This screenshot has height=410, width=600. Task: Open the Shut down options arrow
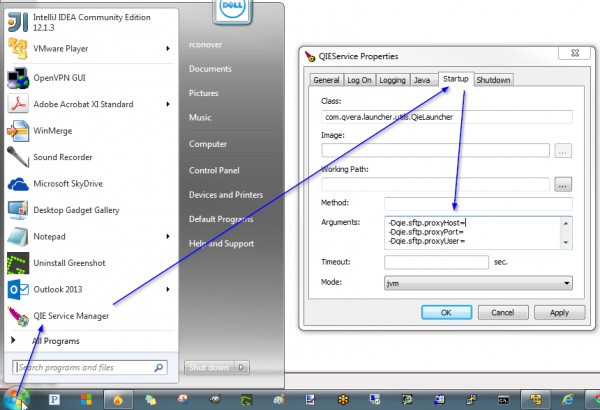point(241,368)
